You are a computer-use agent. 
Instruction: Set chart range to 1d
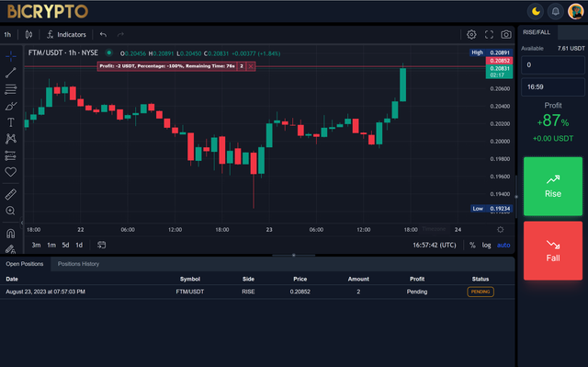tap(79, 245)
